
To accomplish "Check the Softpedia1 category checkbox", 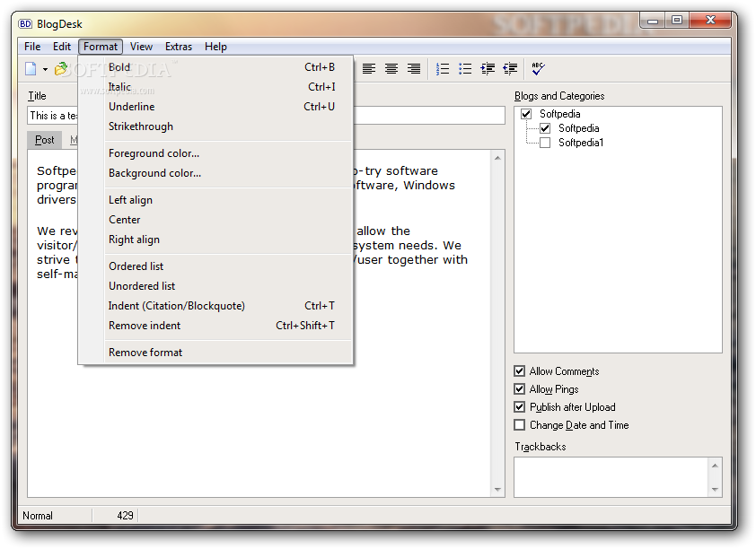I will 545,143.
